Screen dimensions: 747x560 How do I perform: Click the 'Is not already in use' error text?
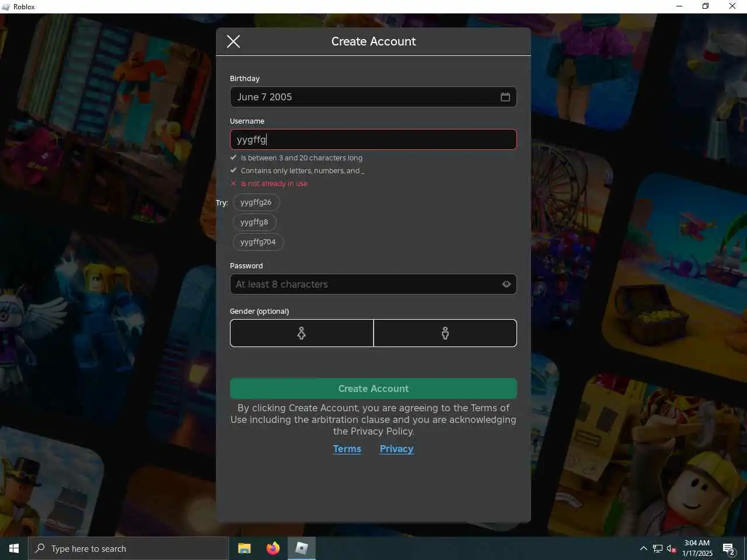(274, 184)
